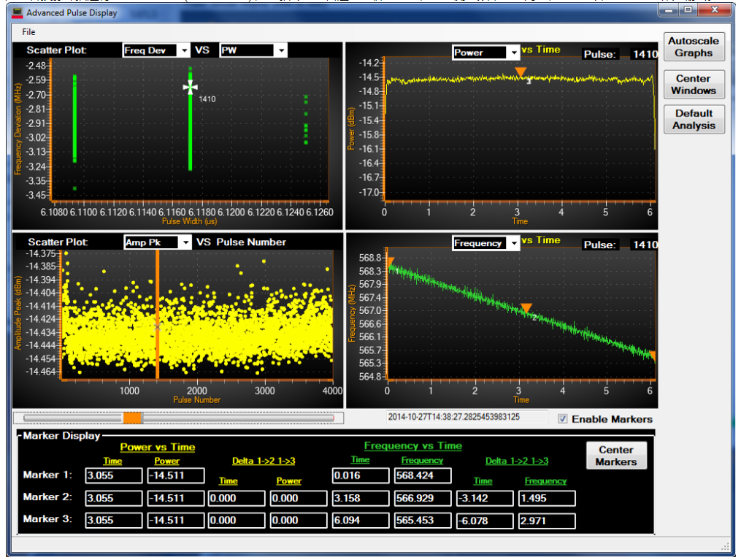Open the File menu

[28, 32]
